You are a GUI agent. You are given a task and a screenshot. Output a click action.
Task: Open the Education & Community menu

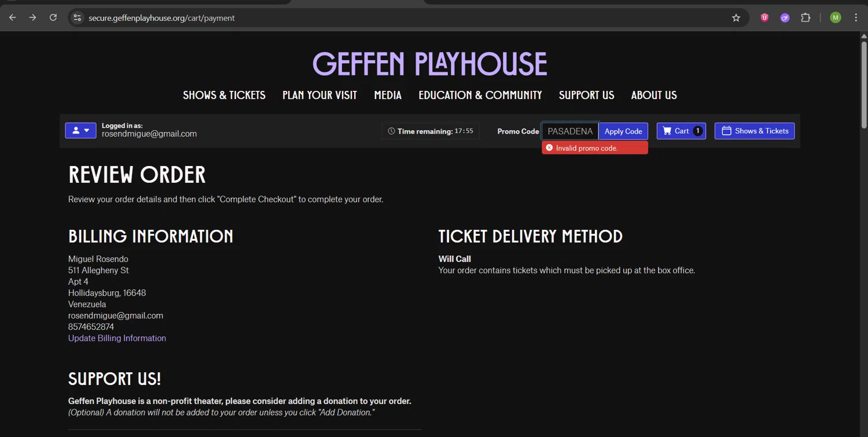[480, 95]
